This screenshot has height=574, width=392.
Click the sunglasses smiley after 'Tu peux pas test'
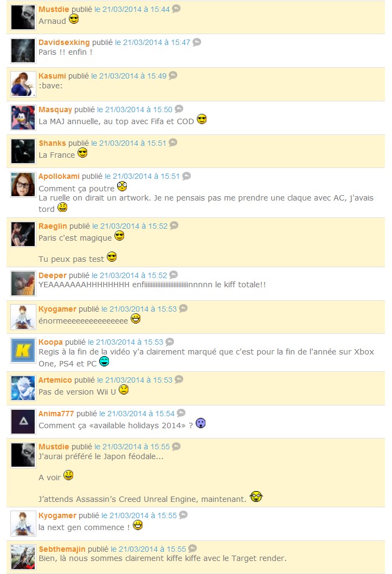pyautogui.click(x=112, y=257)
